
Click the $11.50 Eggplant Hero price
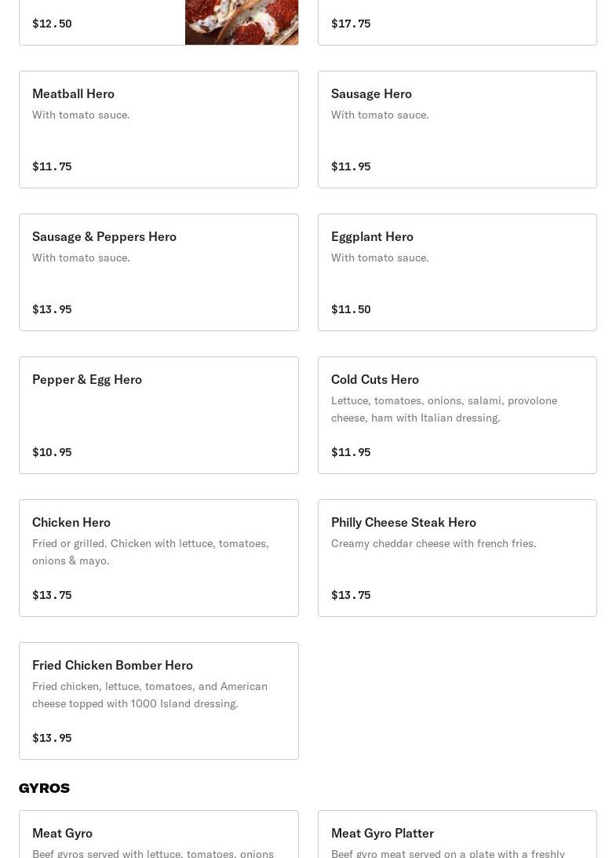[351, 309]
